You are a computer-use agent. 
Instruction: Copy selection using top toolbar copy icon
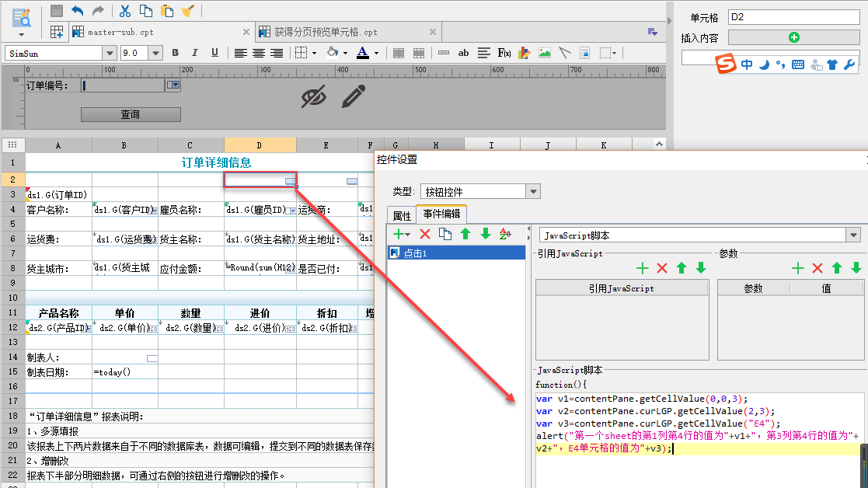(x=146, y=11)
